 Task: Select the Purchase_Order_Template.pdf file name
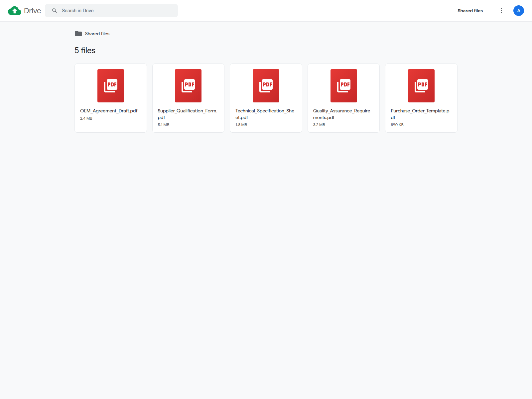pos(420,114)
